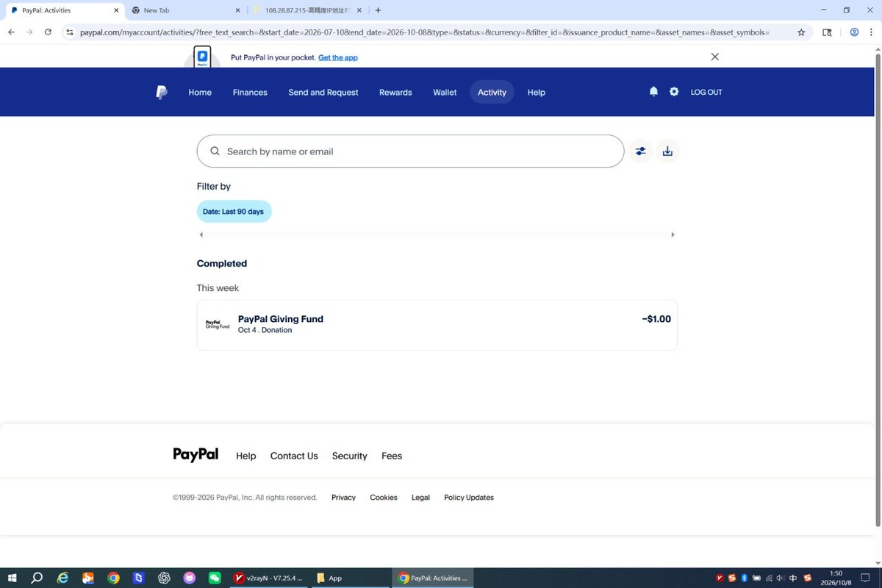This screenshot has height=588, width=882.
Task: Switch to v2rayN window on taskbar
Action: 268,578
